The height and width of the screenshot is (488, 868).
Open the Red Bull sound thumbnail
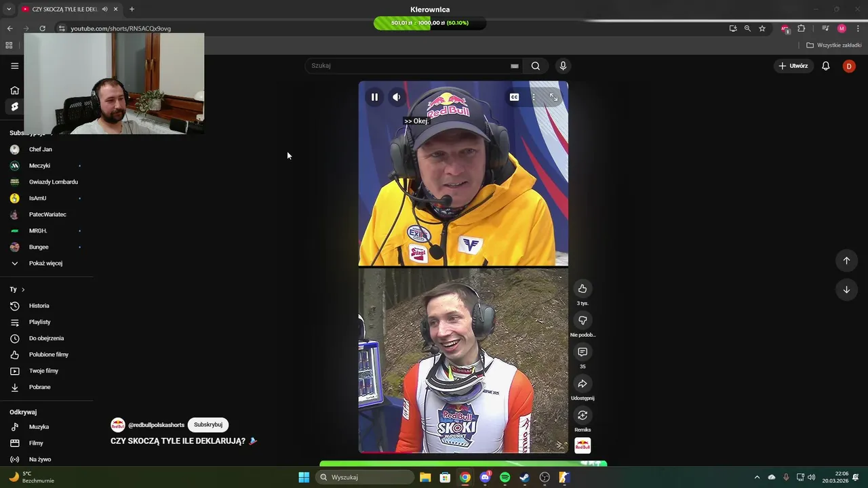pyautogui.click(x=583, y=445)
